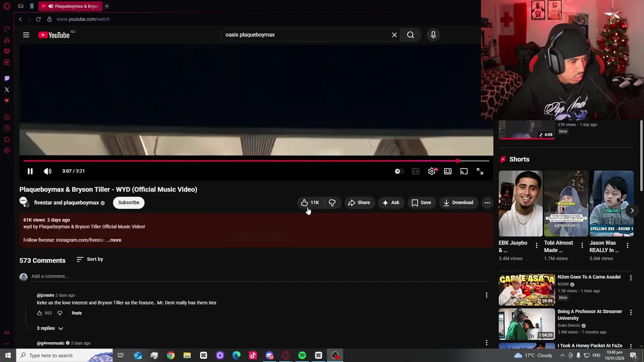Image resolution: width=644 pixels, height=362 pixels.
Task: Open options menu for @jzrauto comment
Action: 487,295
